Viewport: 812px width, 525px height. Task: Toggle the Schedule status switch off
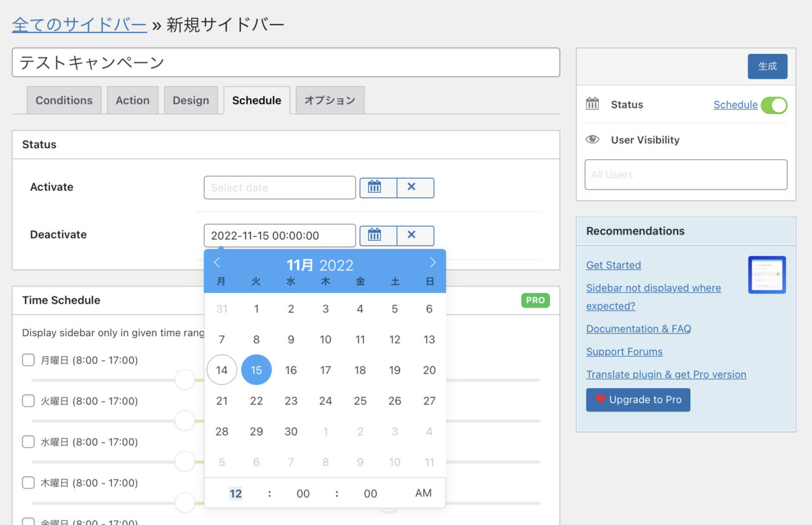click(775, 105)
